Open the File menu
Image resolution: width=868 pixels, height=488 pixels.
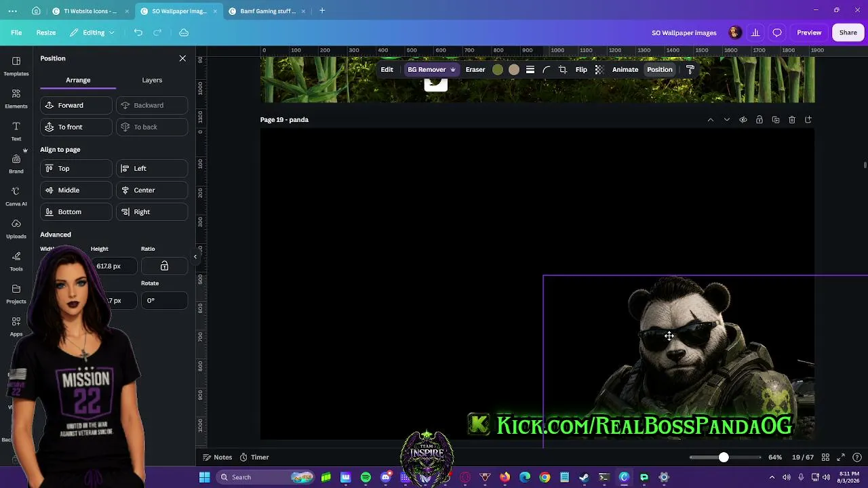tap(16, 33)
